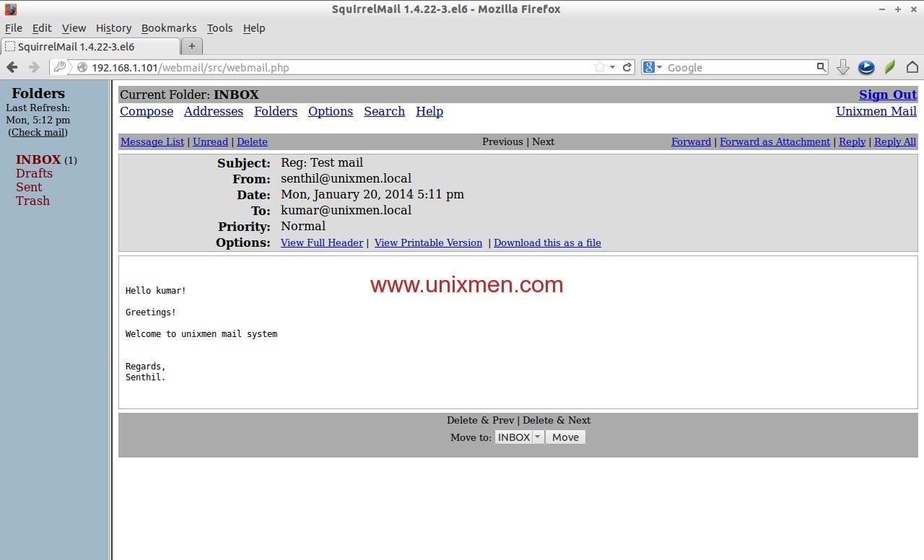This screenshot has width=924, height=560.
Task: Open the File menu
Action: click(14, 28)
